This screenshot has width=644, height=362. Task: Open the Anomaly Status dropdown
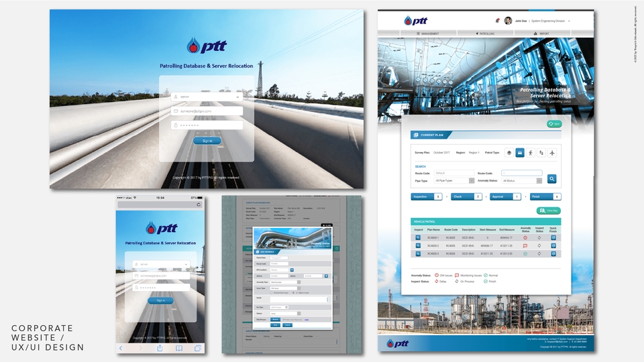[522, 180]
